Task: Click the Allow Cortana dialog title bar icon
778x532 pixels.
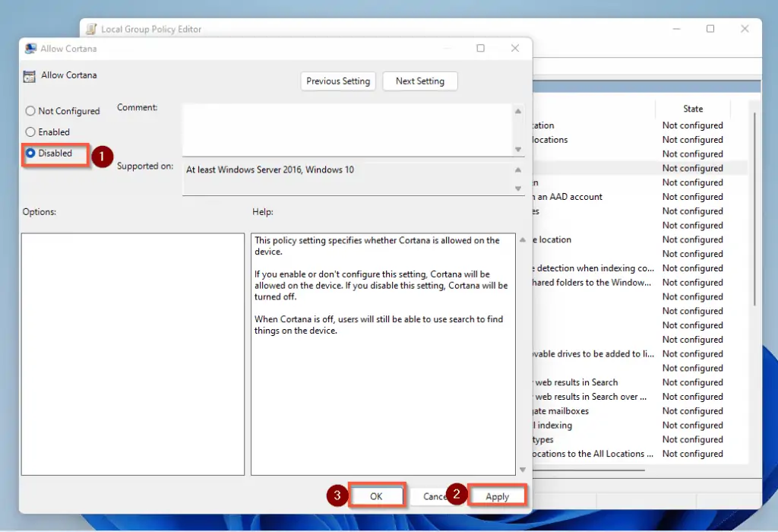Action: tap(30, 49)
